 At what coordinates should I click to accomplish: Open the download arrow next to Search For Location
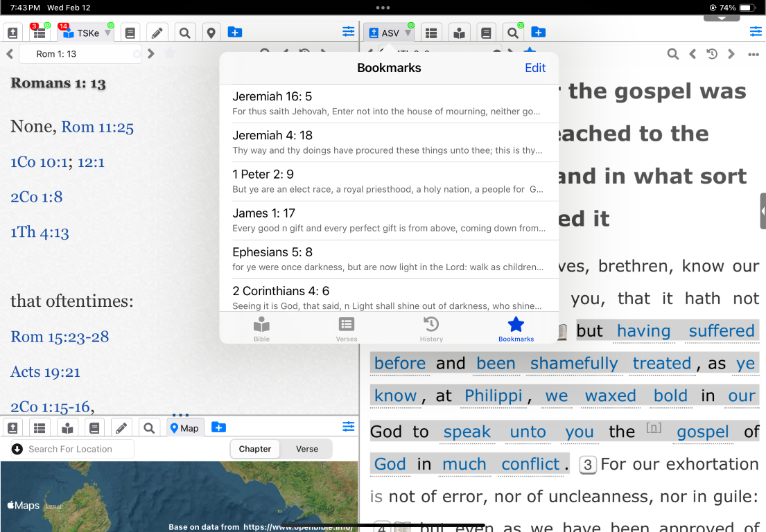click(x=17, y=449)
